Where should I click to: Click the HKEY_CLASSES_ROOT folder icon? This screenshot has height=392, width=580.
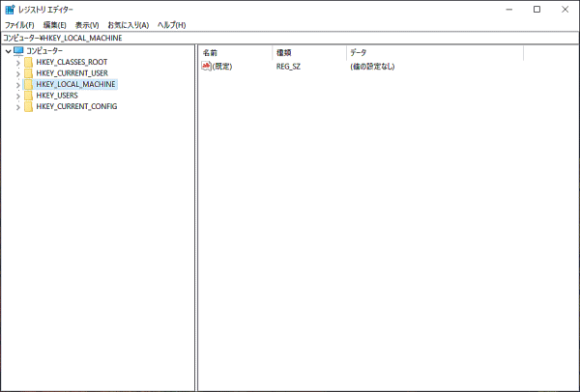(28, 62)
